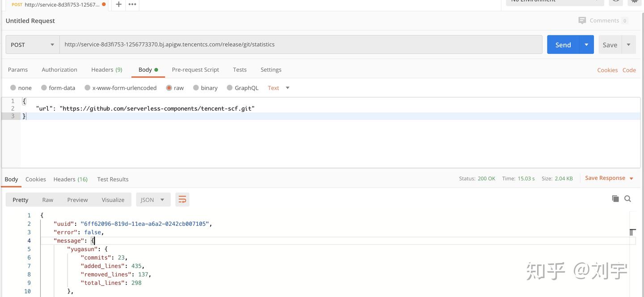Open the POST method dropdown
Viewport: 644px width, 297px height.
(x=32, y=45)
